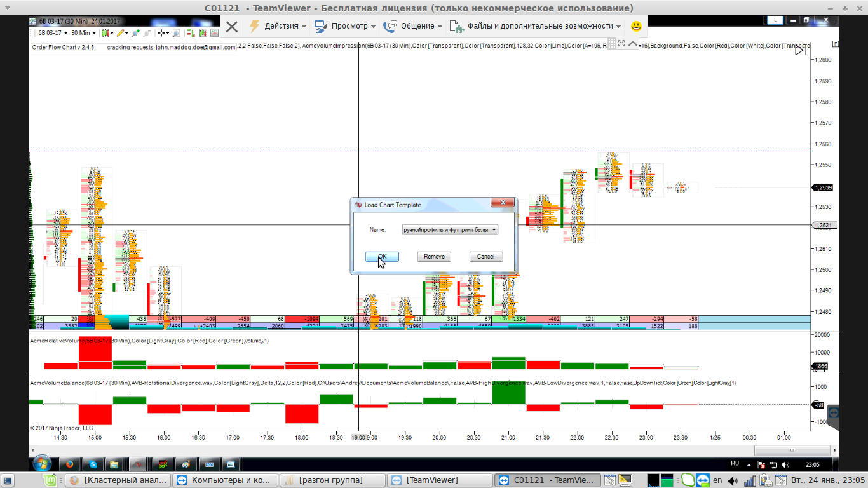Open the Действия menu
This screenshot has height=488, width=868.
[278, 26]
